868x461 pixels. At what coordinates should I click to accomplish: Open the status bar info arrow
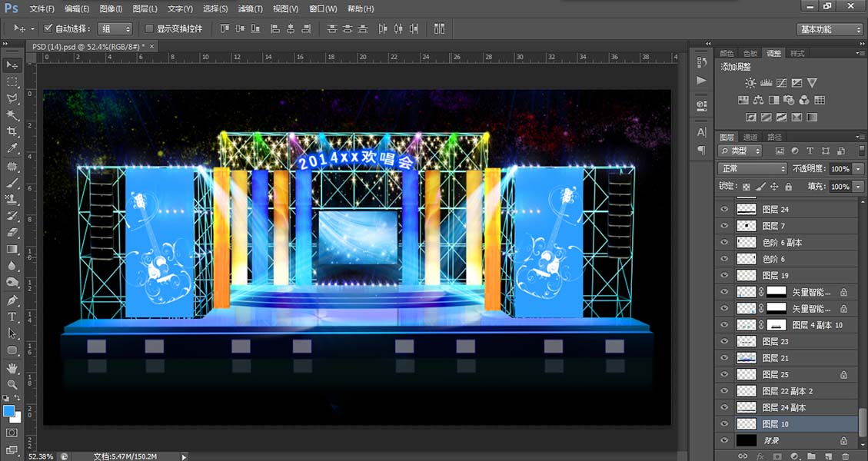pyautogui.click(x=184, y=456)
